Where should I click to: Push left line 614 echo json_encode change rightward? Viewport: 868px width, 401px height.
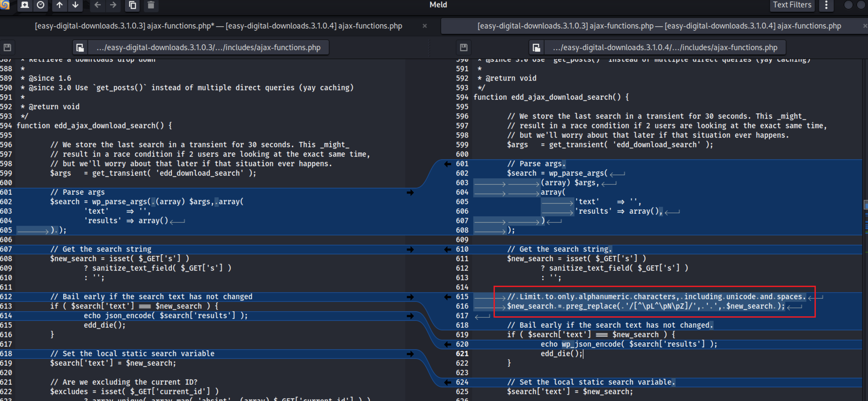click(410, 316)
